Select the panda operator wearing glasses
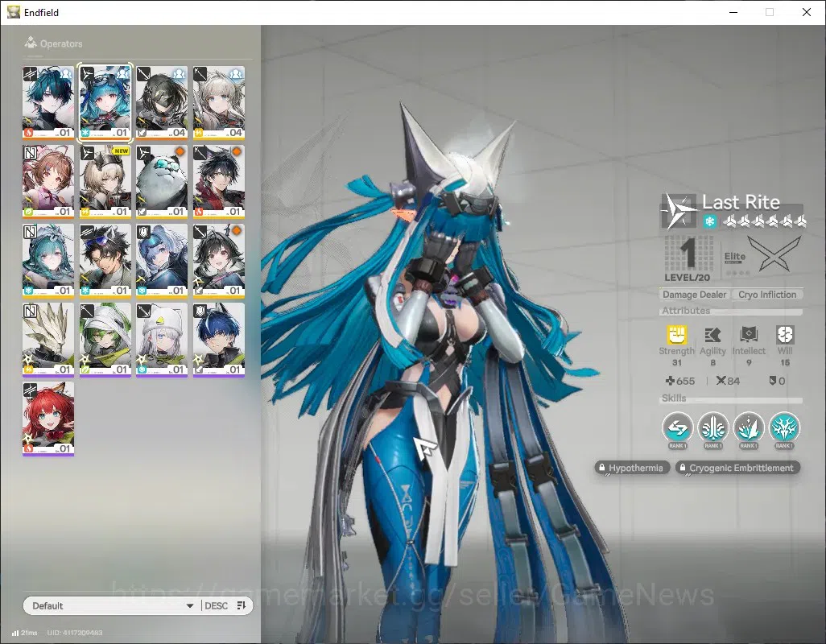 (162, 181)
